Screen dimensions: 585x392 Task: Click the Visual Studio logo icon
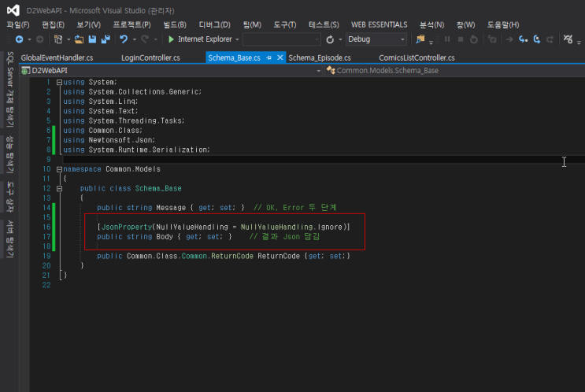coord(13,10)
